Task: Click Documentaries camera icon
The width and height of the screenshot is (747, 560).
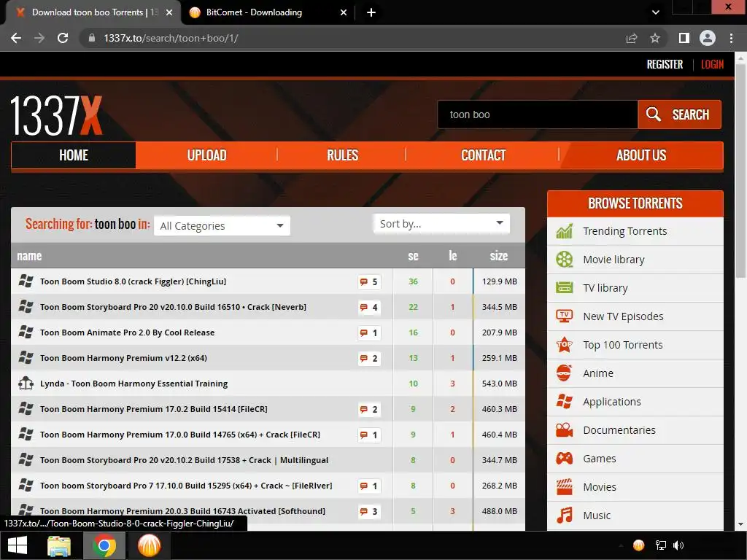Action: pos(565,430)
